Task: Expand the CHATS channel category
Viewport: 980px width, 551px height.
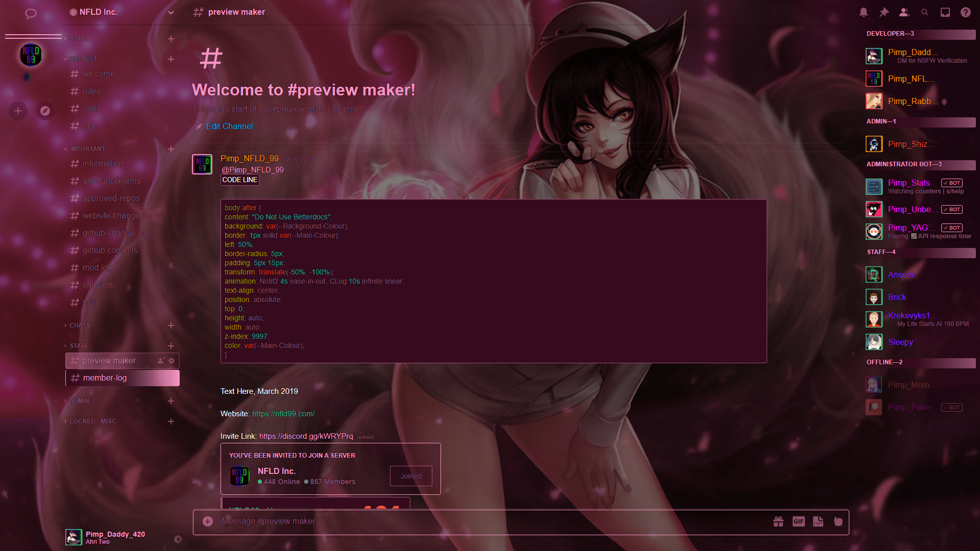Action: [80, 325]
